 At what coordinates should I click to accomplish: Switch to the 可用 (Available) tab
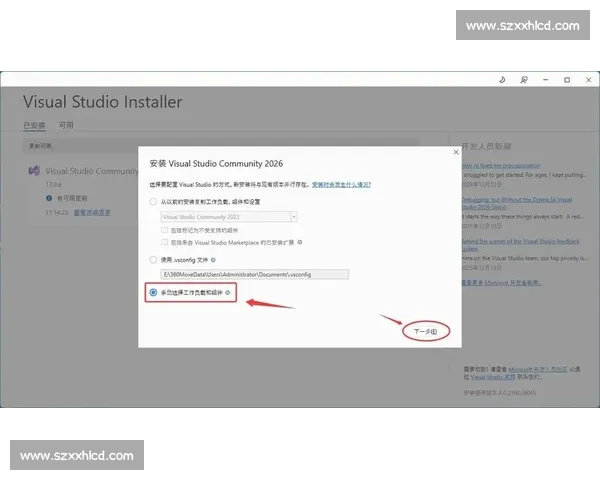pos(66,125)
